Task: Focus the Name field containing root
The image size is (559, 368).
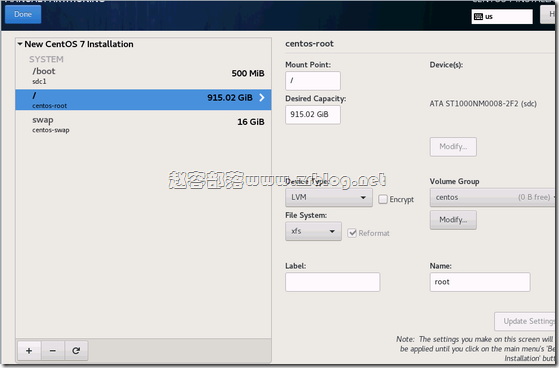Action: 480,282
